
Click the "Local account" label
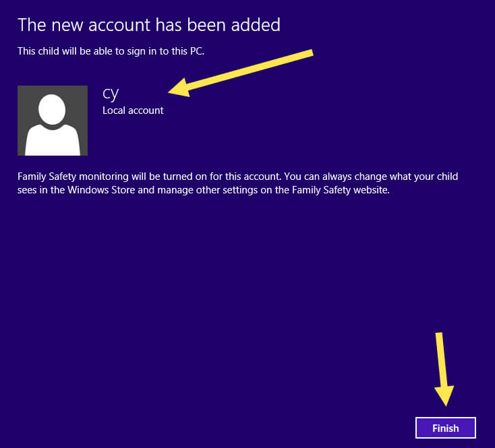point(133,110)
